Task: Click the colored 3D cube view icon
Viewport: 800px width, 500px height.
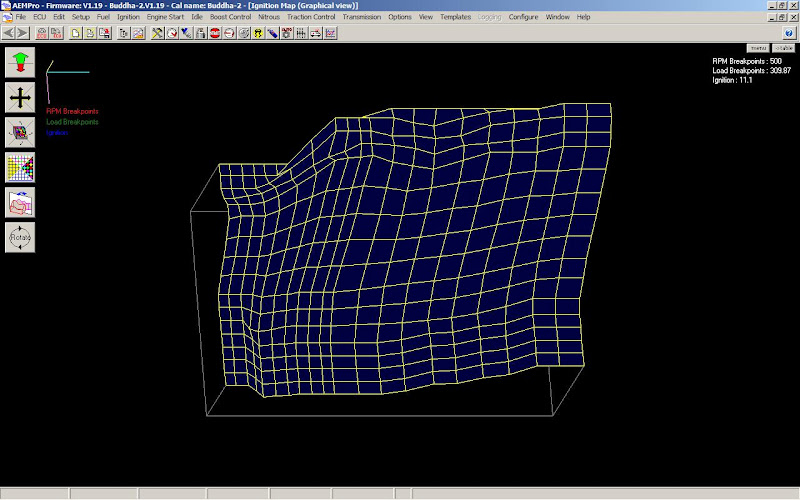Action: click(x=20, y=132)
